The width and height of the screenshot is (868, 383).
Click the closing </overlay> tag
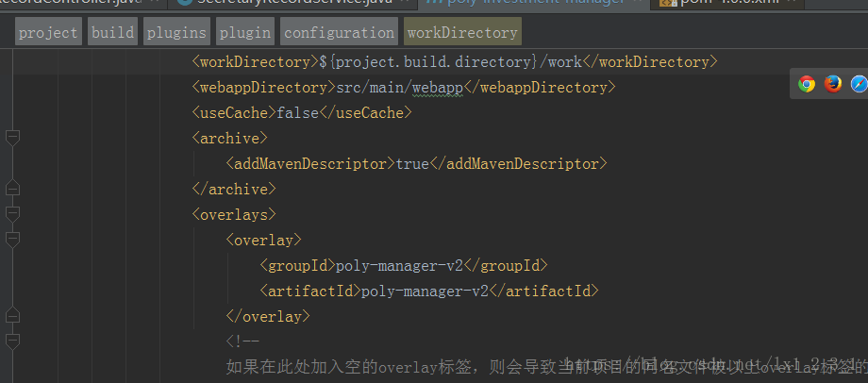[x=268, y=317]
